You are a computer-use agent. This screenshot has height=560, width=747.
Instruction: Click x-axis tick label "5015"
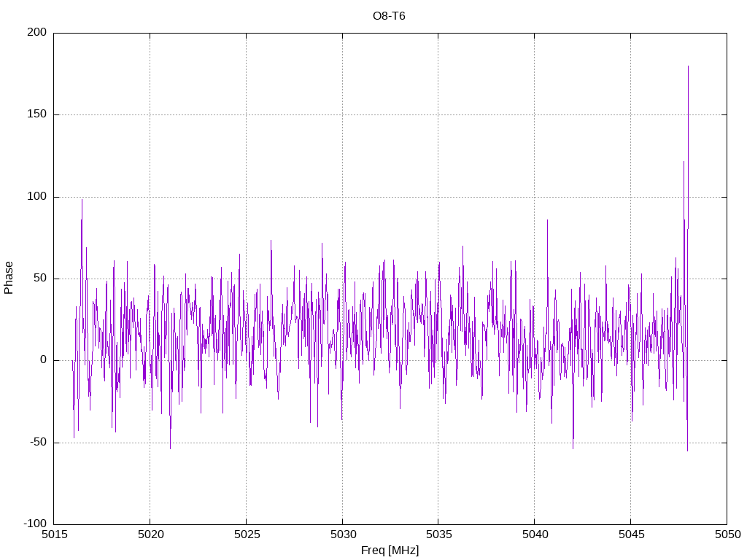click(54, 534)
